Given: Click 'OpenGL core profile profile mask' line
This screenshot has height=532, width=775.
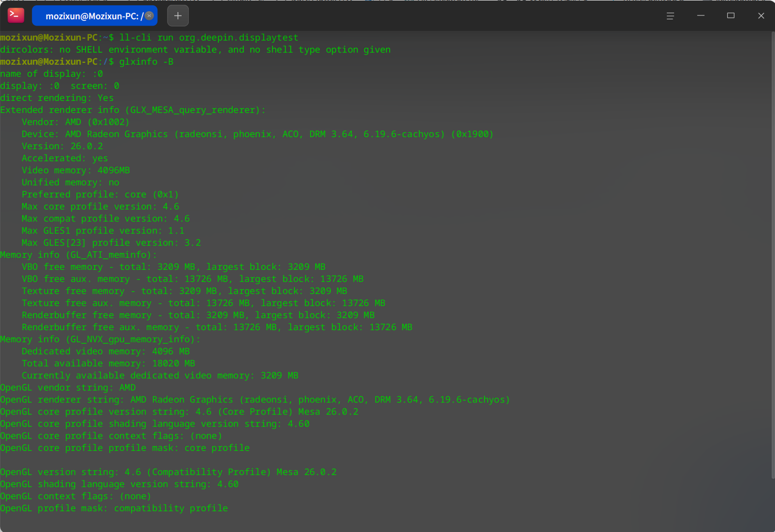Looking at the screenshot, I should (125, 448).
